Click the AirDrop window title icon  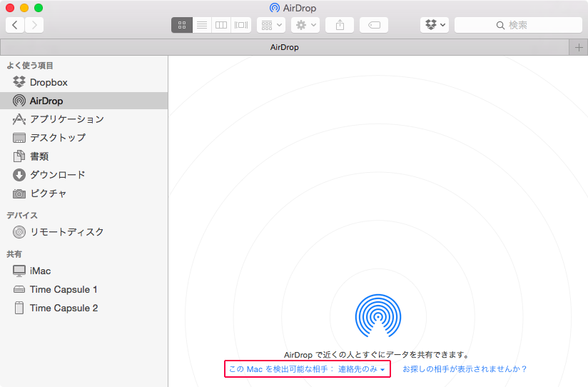coord(275,8)
